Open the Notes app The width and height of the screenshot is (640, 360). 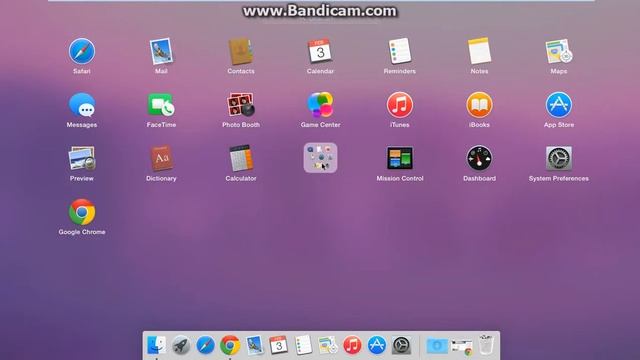(479, 51)
